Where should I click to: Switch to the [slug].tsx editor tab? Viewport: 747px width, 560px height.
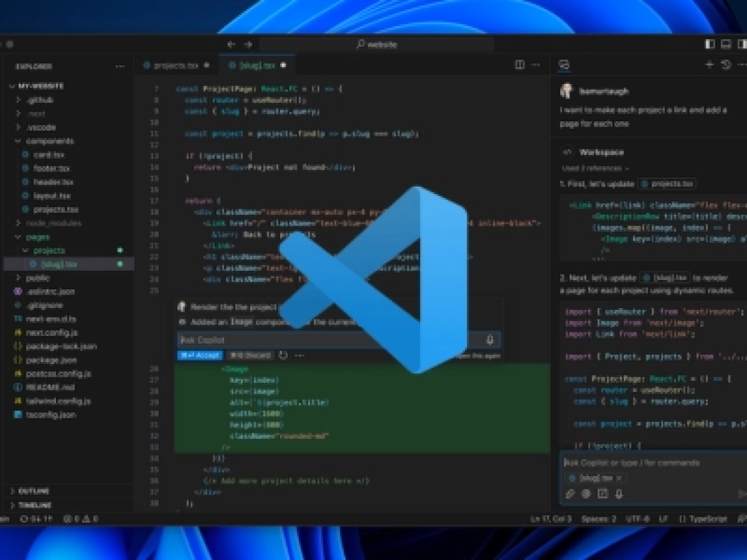coord(257,65)
